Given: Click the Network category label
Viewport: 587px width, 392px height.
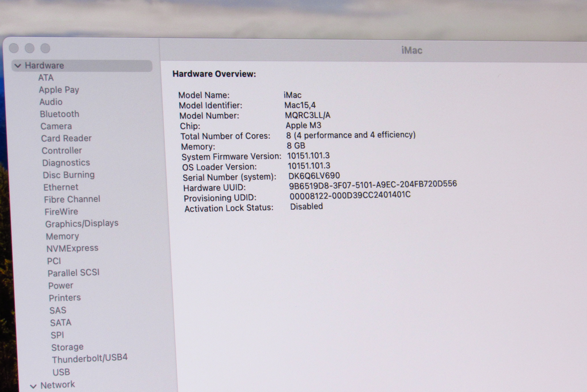Looking at the screenshot, I should (57, 385).
